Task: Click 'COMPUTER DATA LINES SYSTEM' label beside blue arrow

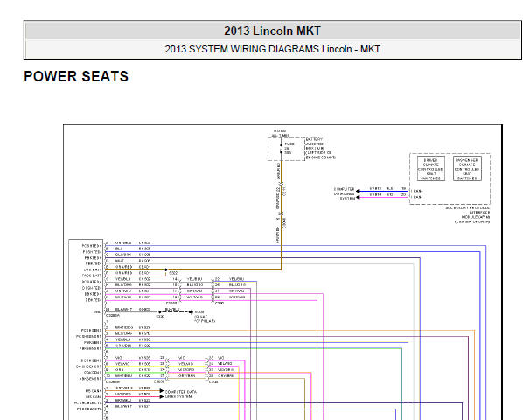Action: point(345,193)
